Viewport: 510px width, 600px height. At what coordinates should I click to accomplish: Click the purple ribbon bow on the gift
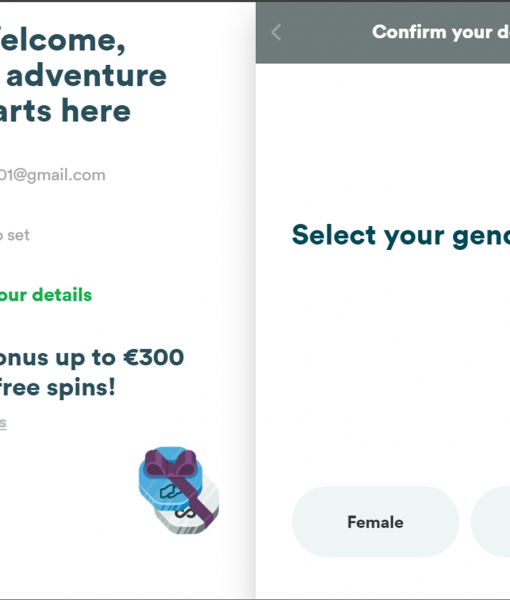171,464
